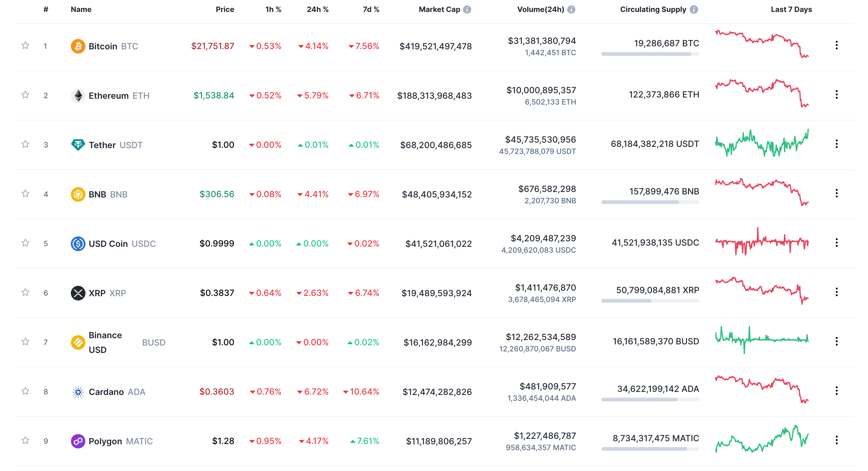Open the Cardano row three-dot menu
Screen dimensions: 868x471
(836, 391)
